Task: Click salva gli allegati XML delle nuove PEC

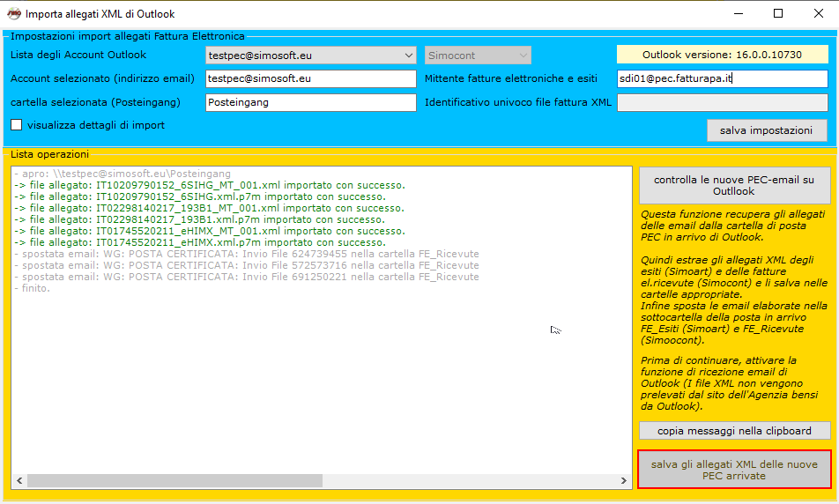Action: click(734, 470)
